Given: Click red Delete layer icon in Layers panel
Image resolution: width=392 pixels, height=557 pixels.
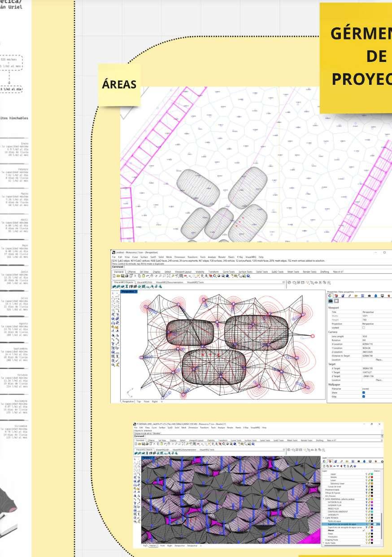Looking at the screenshot, I should [x=331, y=466].
